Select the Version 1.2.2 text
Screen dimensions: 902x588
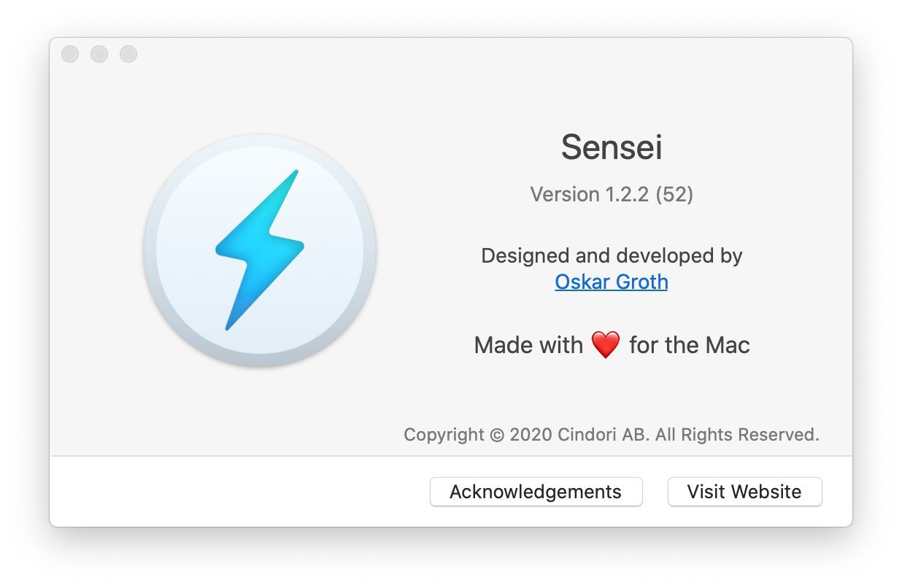click(589, 194)
